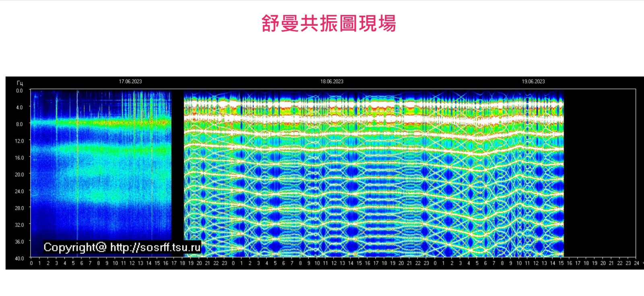Click the 4.0 frequency axis label

tap(19, 107)
